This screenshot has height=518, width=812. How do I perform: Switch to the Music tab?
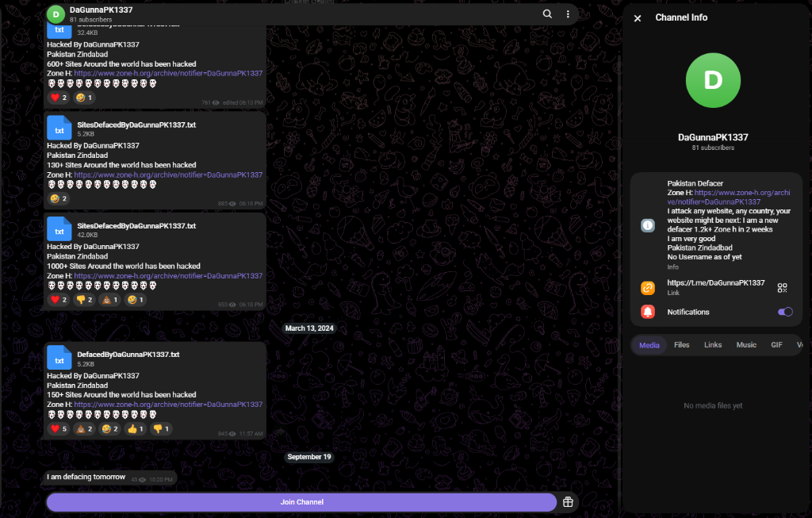[x=746, y=345]
